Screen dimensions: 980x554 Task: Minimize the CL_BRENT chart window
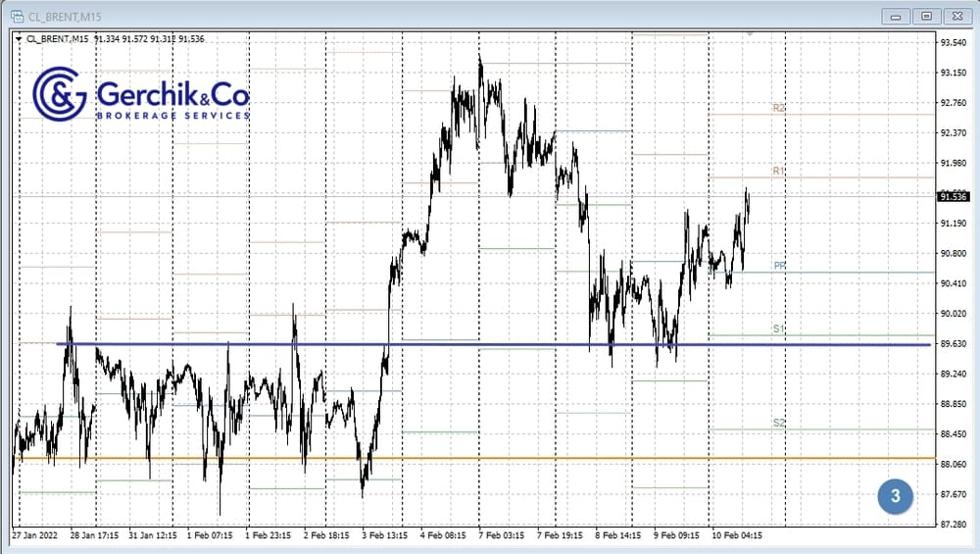[896, 16]
